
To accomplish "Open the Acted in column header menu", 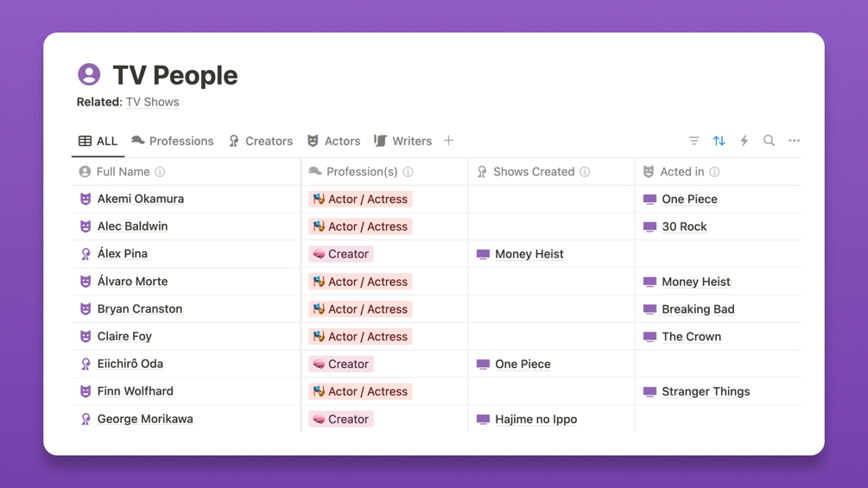I will 681,172.
